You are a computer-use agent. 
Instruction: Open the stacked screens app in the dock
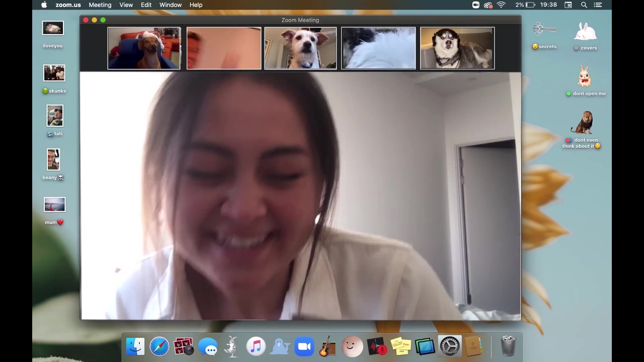point(425,346)
